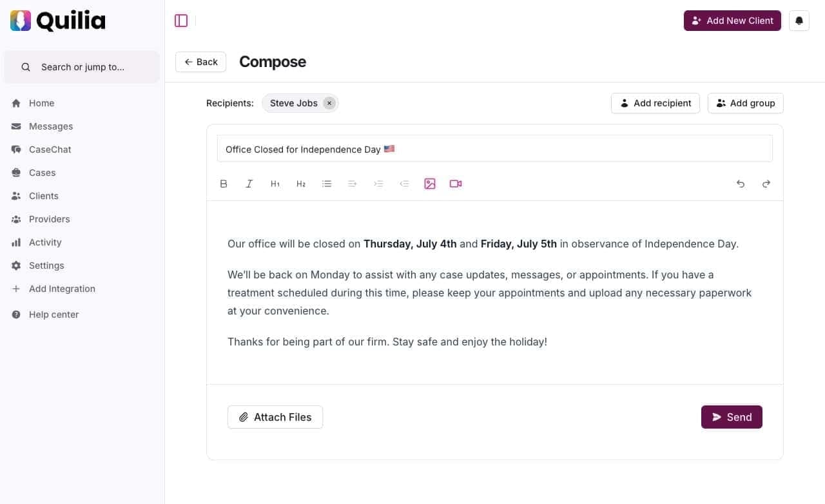Toggle bold formatting
Viewport: 825px width, 504px height.
point(224,184)
